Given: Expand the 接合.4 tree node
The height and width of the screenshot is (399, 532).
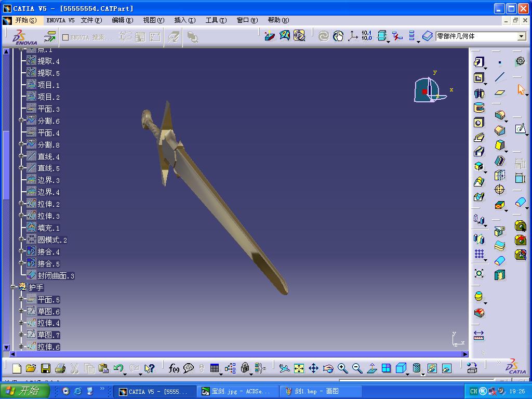Looking at the screenshot, I should click(x=21, y=251).
